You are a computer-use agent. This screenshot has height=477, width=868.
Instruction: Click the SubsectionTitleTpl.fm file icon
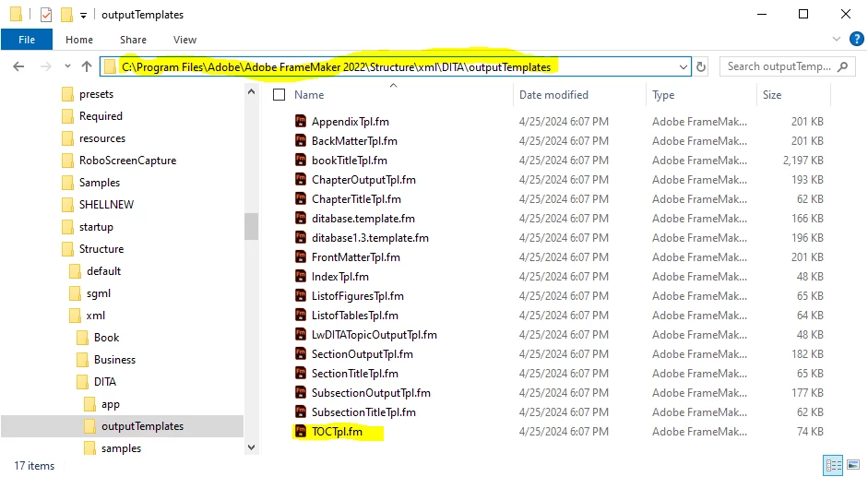click(301, 412)
